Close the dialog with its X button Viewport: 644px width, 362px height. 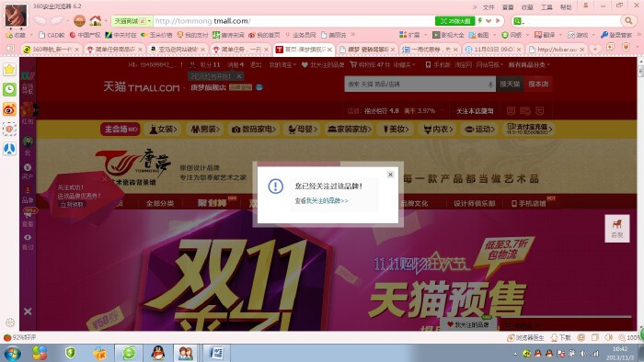tap(390, 175)
